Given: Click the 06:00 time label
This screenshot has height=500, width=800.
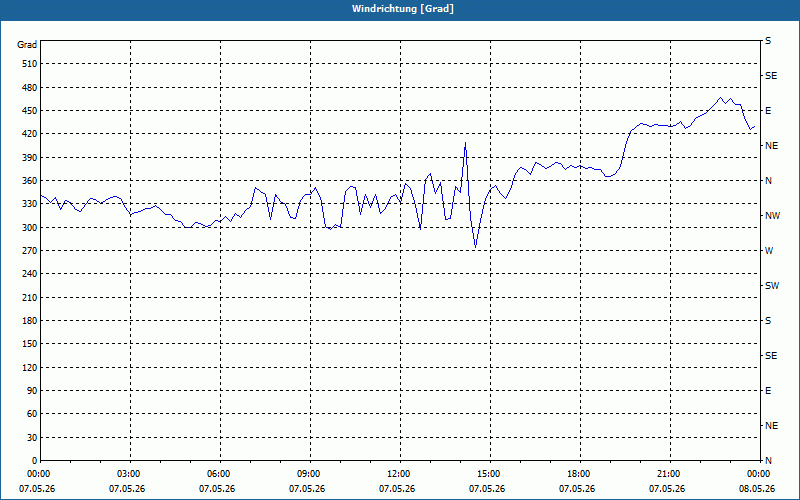Looking at the screenshot, I should coord(220,474).
